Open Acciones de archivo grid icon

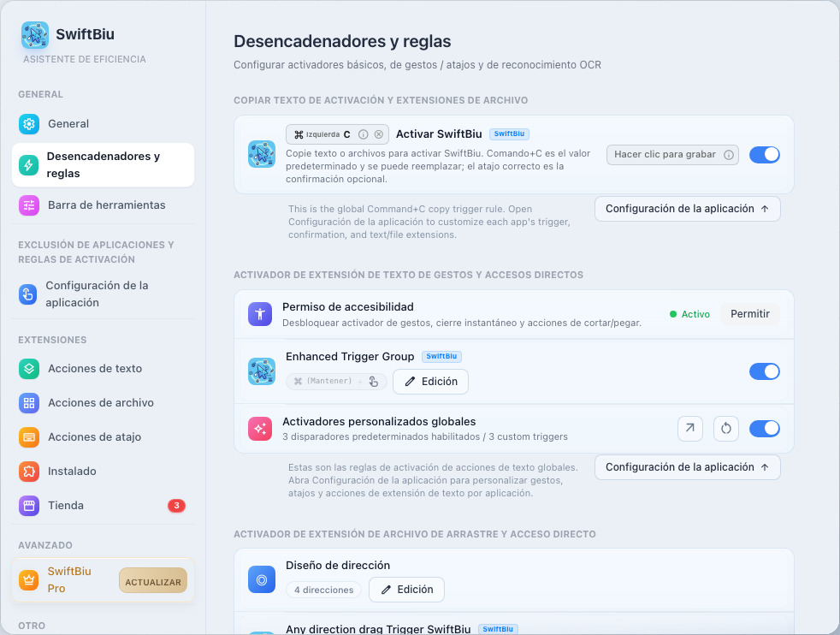(x=29, y=403)
